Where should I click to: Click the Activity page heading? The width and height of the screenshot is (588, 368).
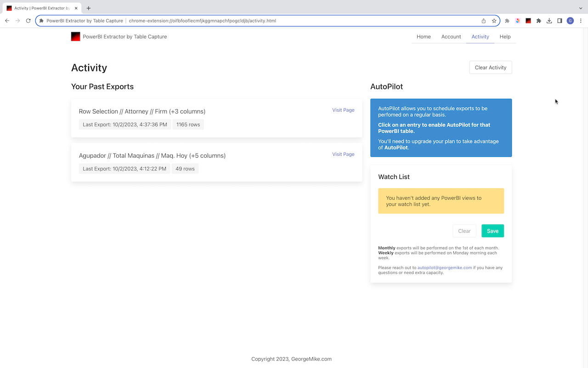point(89,68)
